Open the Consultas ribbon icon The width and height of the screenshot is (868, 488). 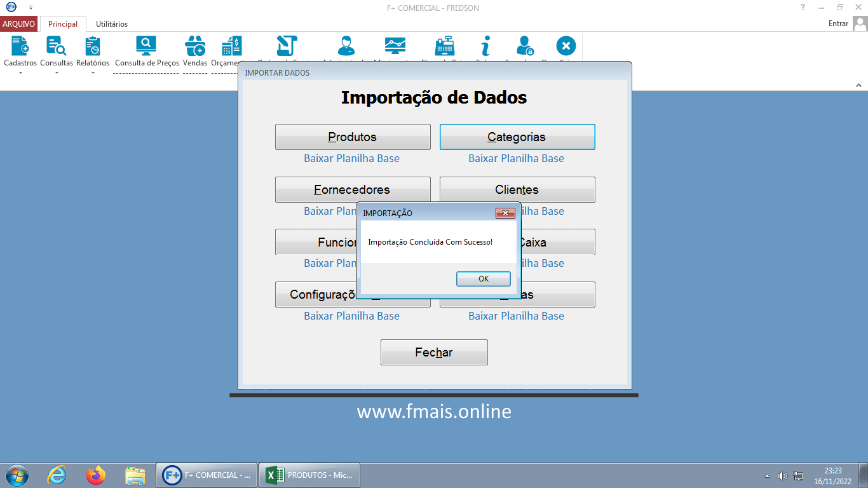(x=56, y=46)
